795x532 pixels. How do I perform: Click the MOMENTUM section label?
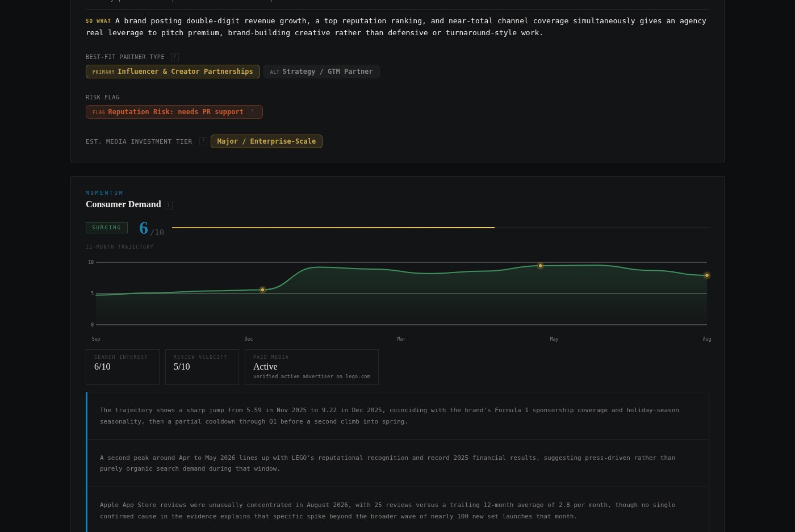point(104,193)
